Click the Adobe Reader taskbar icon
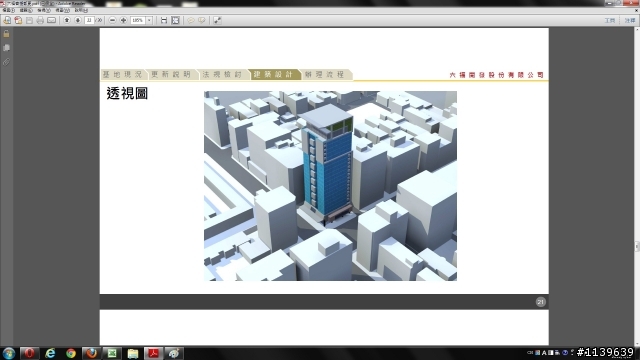640x360 pixels. 153,353
